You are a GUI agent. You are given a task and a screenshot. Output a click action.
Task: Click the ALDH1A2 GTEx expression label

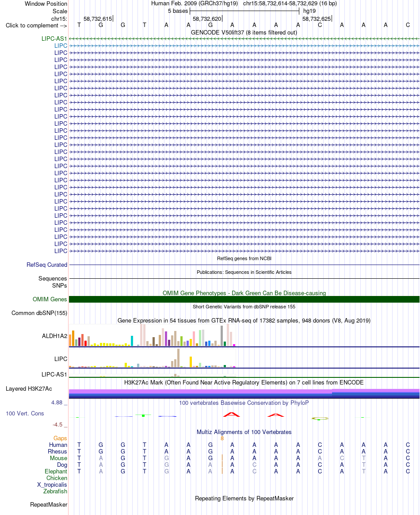tap(54, 336)
